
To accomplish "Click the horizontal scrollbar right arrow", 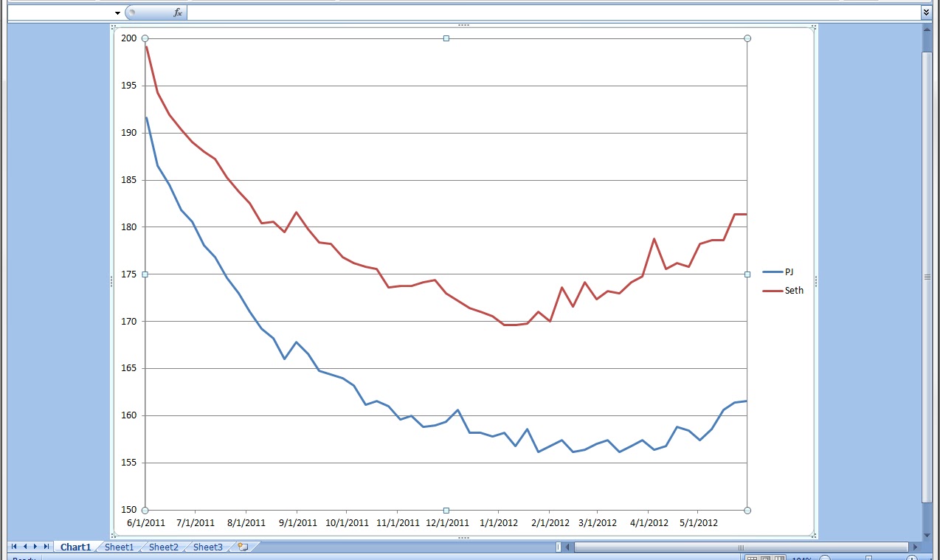I will point(916,547).
